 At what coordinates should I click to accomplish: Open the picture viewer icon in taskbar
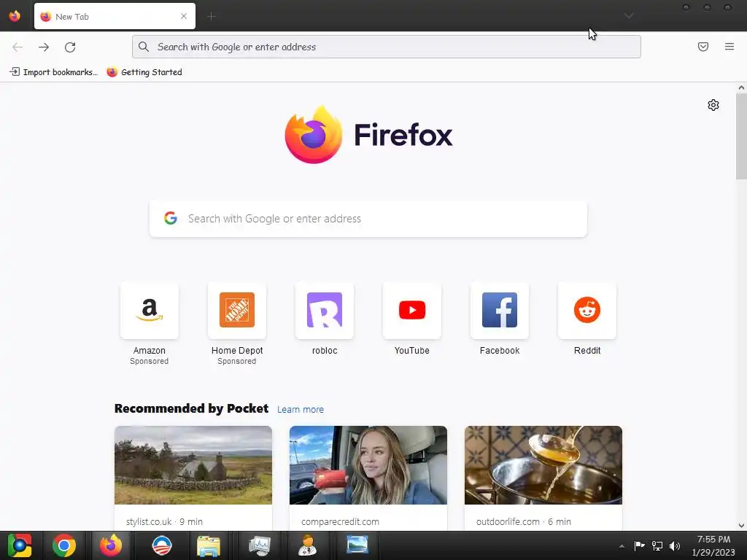[357, 545]
